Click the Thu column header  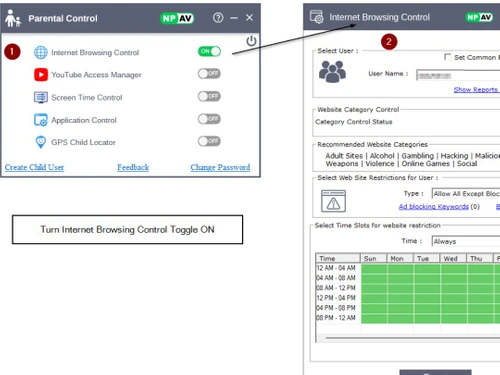480,258
